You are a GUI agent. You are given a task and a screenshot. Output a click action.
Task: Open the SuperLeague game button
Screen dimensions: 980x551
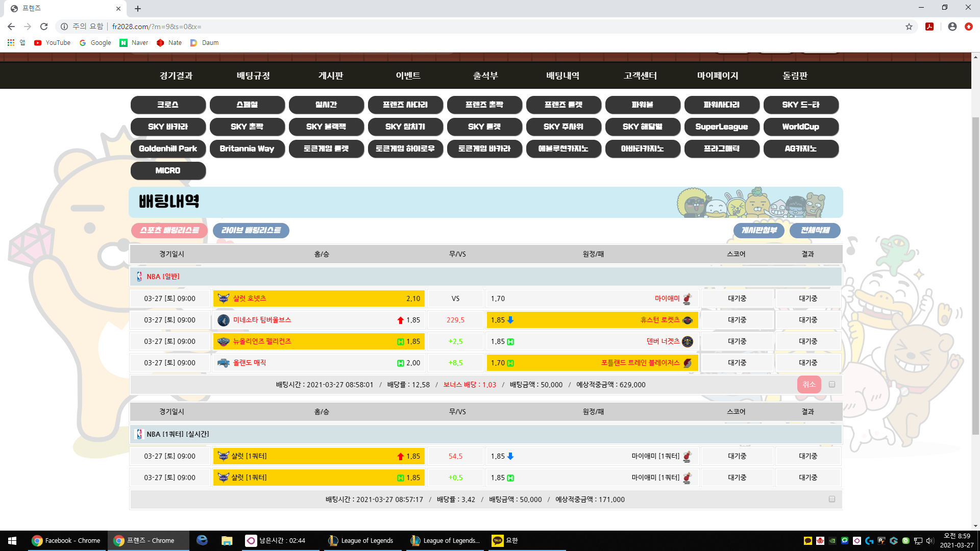721,127
